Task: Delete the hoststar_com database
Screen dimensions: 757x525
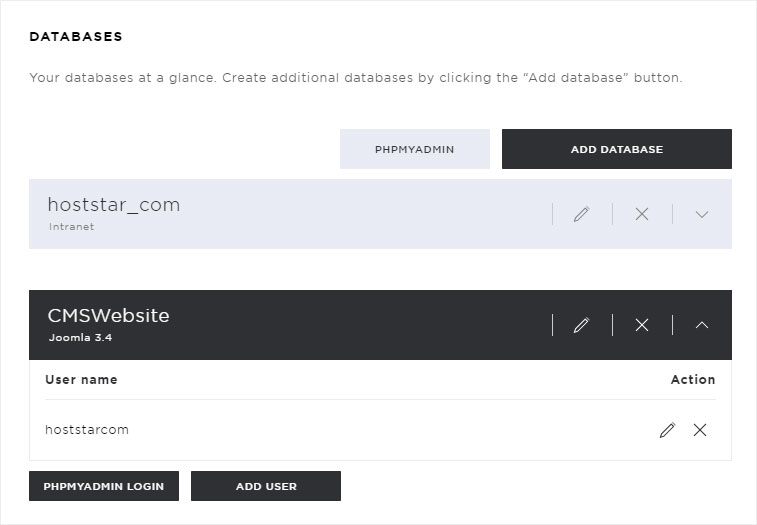Action: pos(642,214)
